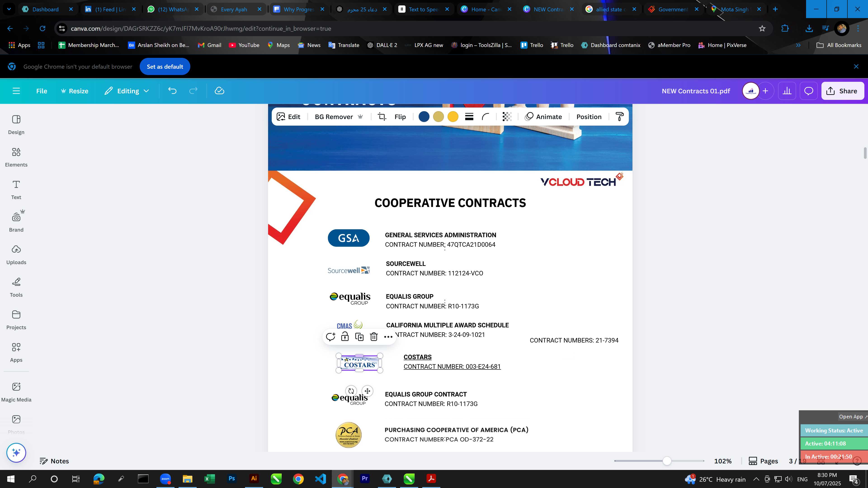Image resolution: width=868 pixels, height=488 pixels.
Task: Open the Notes panel
Action: point(54,461)
